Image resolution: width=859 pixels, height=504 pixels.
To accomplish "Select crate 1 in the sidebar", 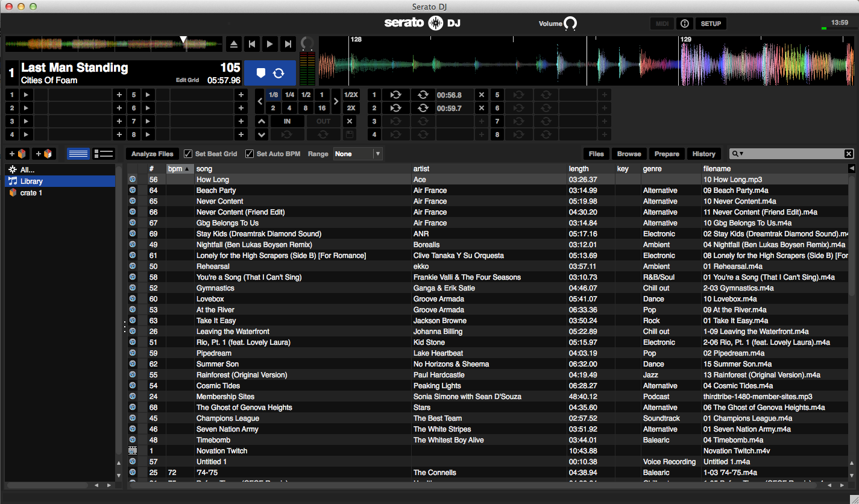I will [60, 193].
